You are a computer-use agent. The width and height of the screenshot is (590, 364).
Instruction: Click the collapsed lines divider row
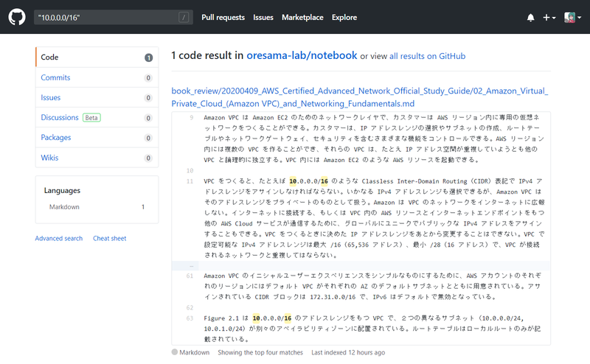click(x=361, y=266)
